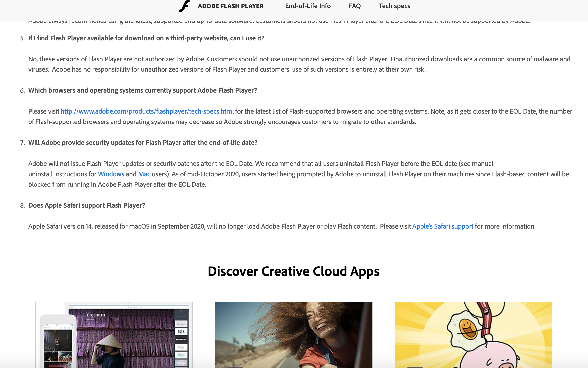This screenshot has width=588, height=368.
Task: Click the curly-haired woman thumbnail
Action: [294, 335]
